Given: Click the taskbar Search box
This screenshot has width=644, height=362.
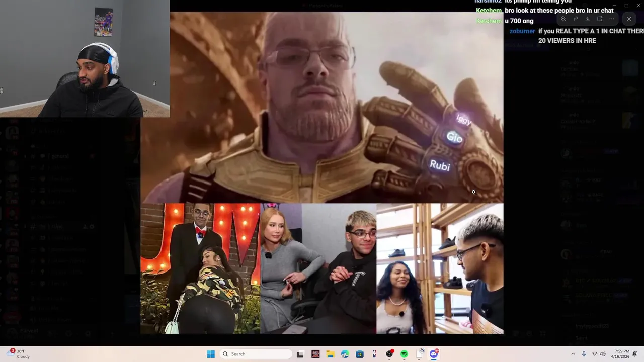Looking at the screenshot, I should pyautogui.click(x=256, y=354).
